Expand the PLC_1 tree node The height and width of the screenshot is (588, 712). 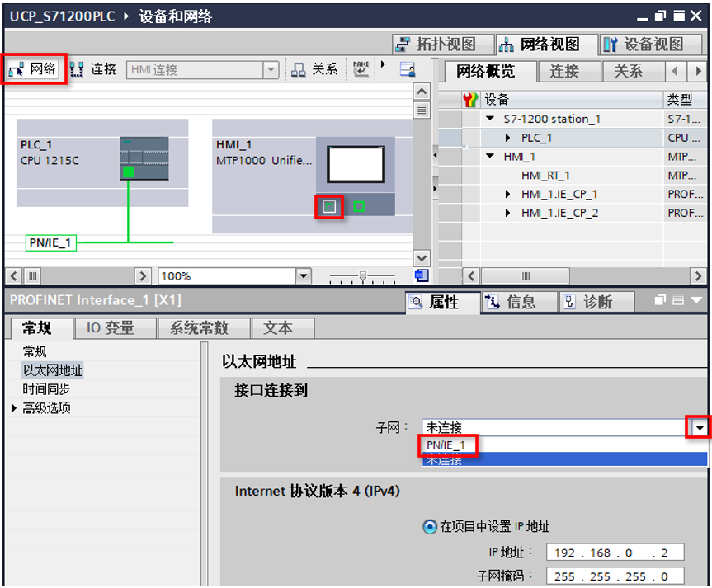(508, 138)
